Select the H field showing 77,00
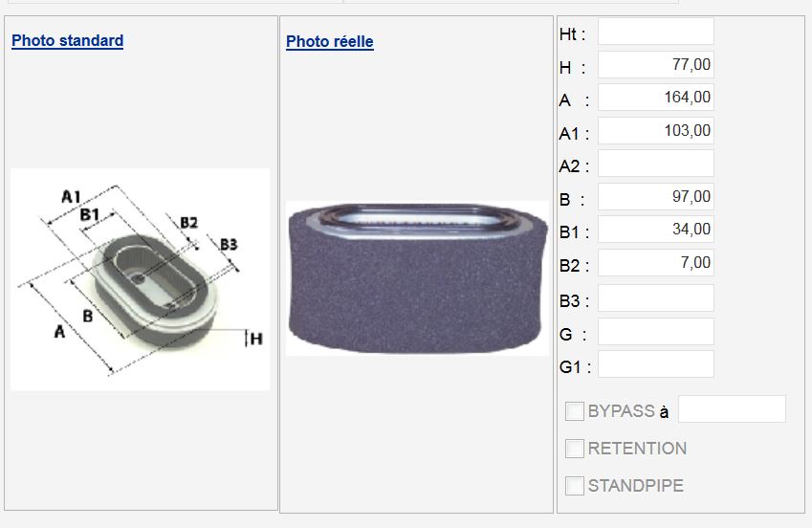The image size is (812, 528). point(656,65)
